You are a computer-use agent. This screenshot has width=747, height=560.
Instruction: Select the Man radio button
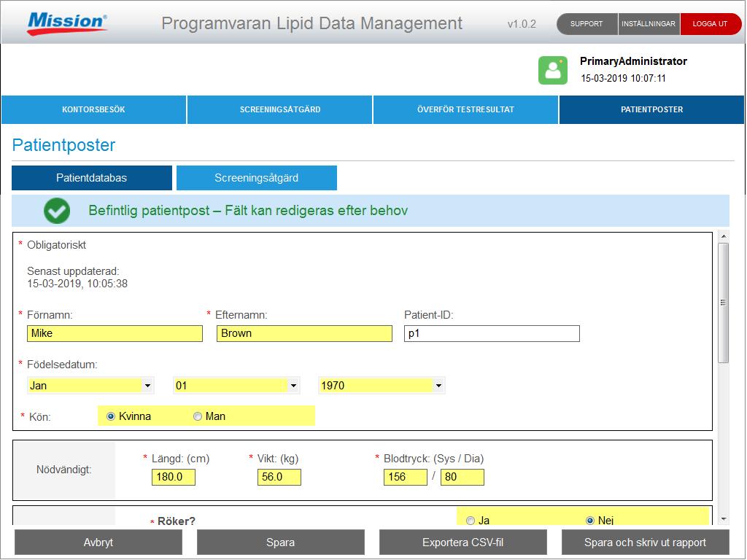[x=197, y=416]
